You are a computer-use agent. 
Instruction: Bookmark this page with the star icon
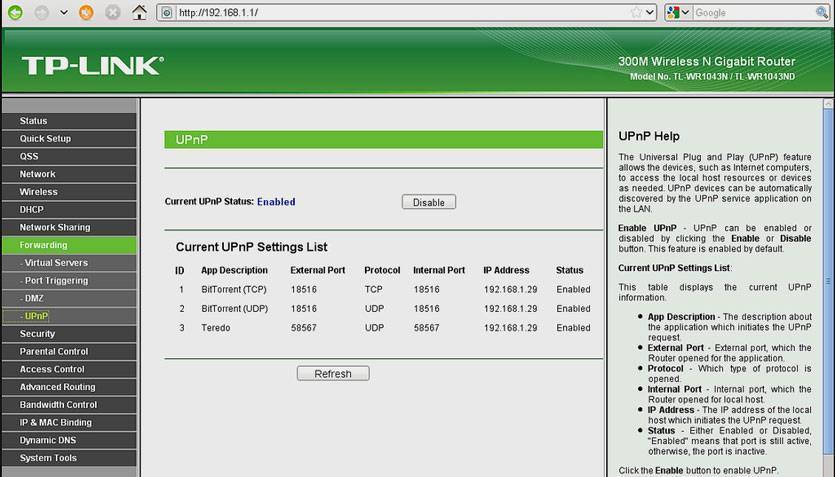point(636,13)
